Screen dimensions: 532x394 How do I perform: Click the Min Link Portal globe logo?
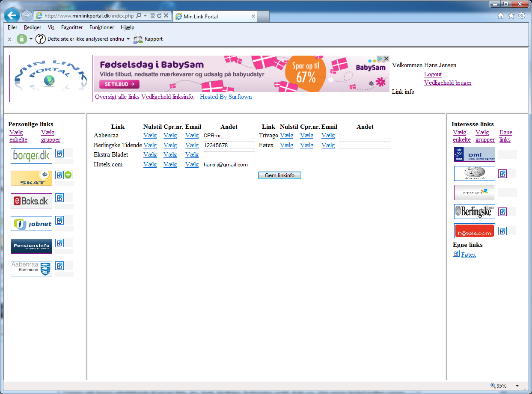[51, 78]
